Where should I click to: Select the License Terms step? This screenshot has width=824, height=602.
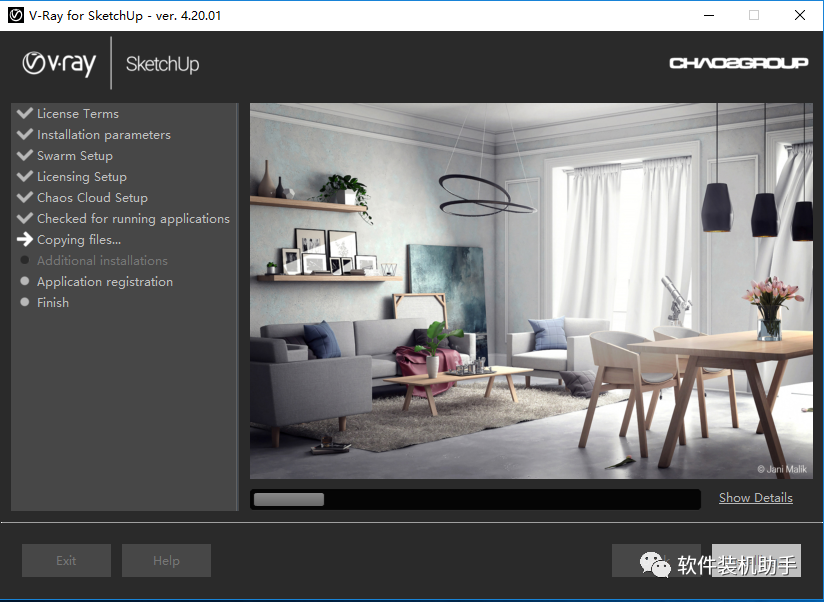coord(78,113)
